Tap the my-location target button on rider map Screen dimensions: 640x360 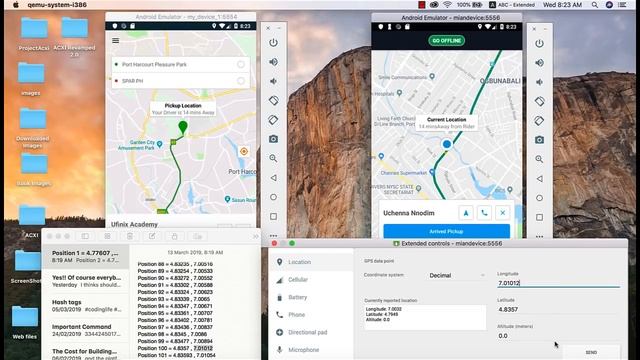coord(244,151)
